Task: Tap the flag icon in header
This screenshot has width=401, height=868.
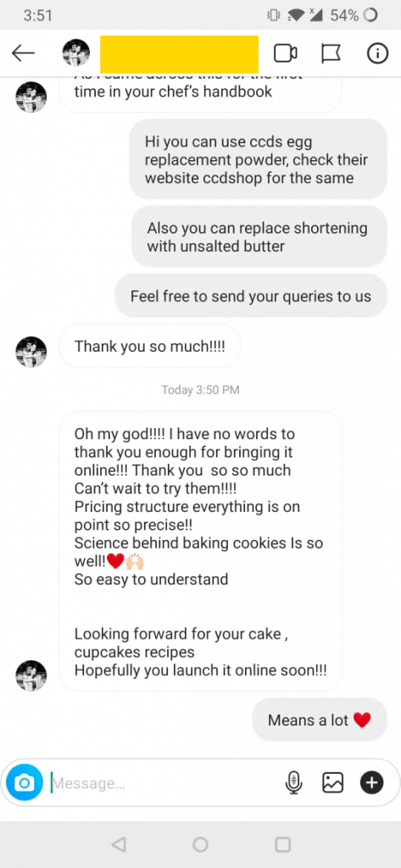Action: point(331,53)
